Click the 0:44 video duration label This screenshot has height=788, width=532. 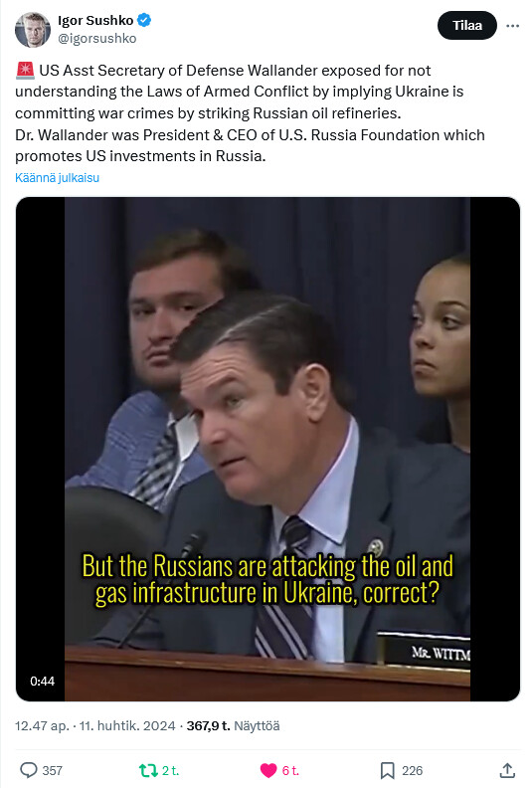point(42,681)
